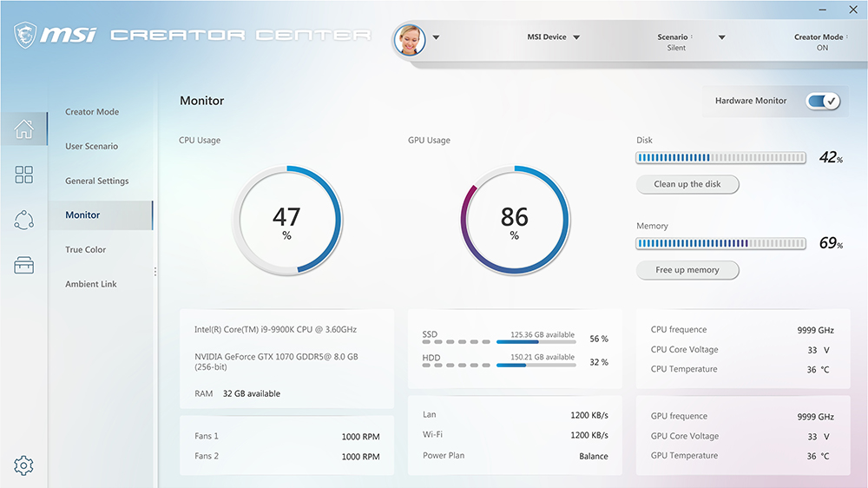Open the Home section icon
Viewport: 868px width, 488px height.
[x=23, y=129]
